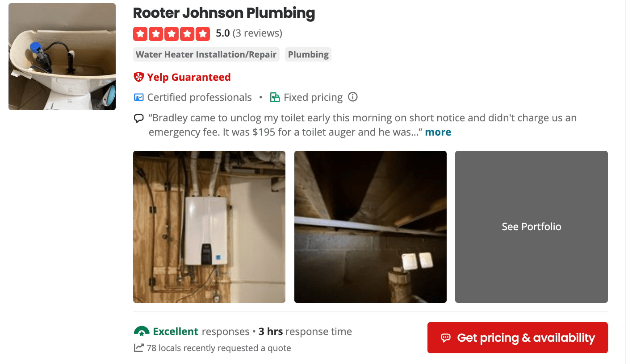Click the trending chart icon near 78 locals

(x=139, y=347)
